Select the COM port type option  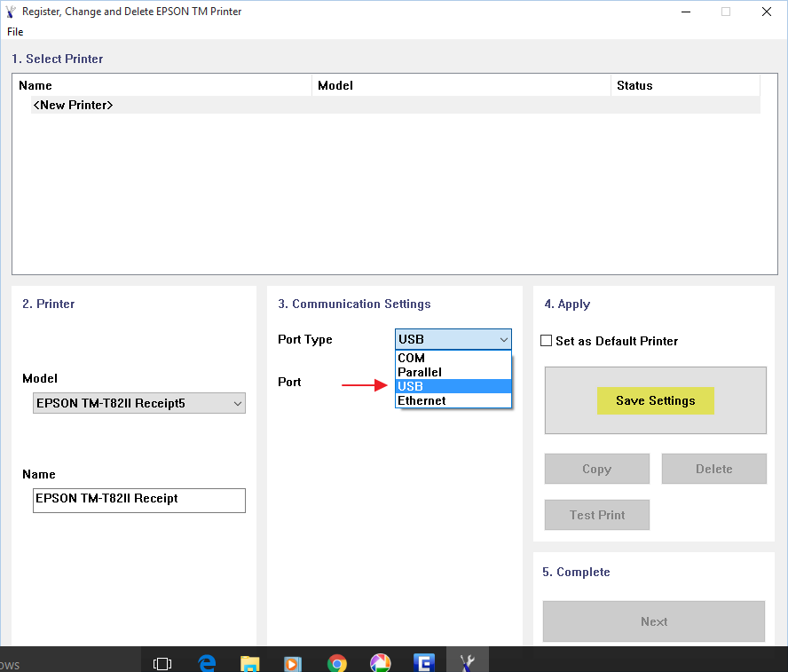[453, 358]
